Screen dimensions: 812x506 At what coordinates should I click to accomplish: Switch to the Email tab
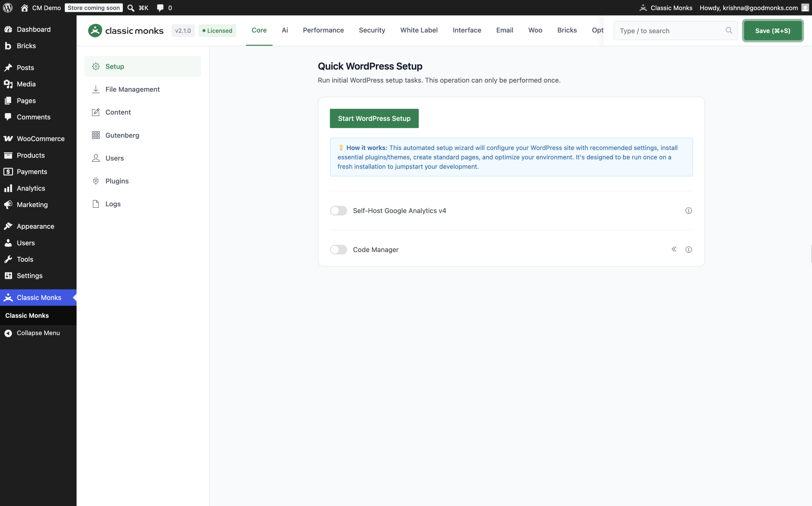point(504,30)
